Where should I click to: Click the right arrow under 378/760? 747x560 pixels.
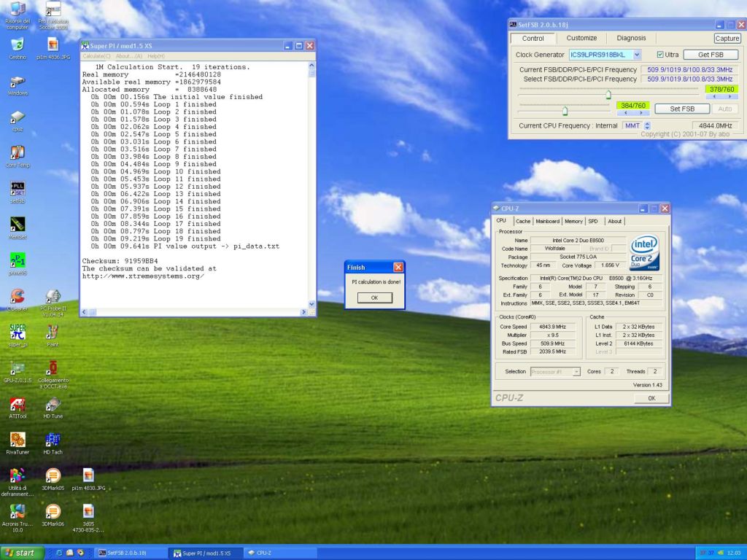tap(729, 97)
